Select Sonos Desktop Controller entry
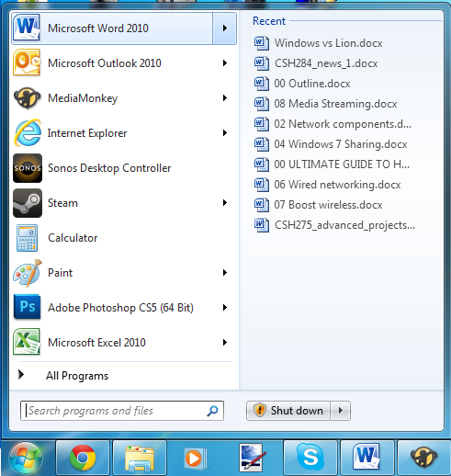This screenshot has width=451, height=476. [x=124, y=168]
